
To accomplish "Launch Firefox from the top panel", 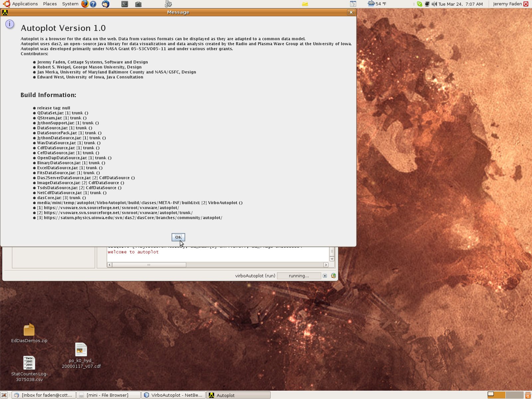I will [85, 4].
